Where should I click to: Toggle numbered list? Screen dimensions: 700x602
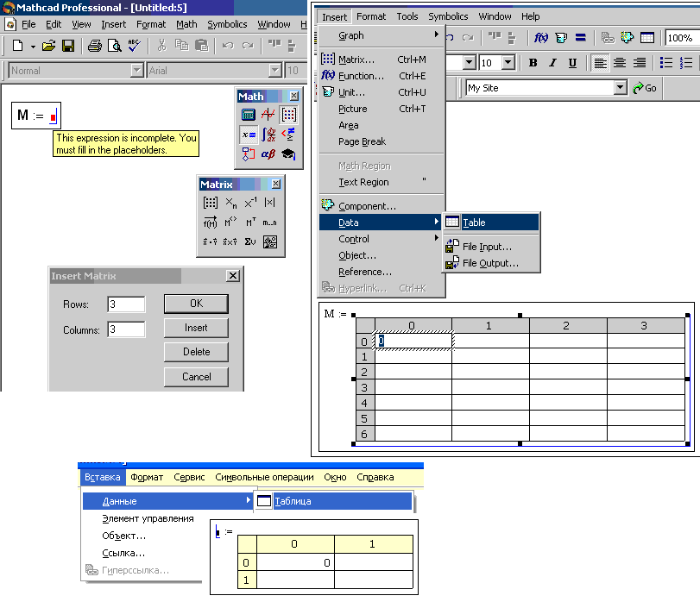(685, 63)
